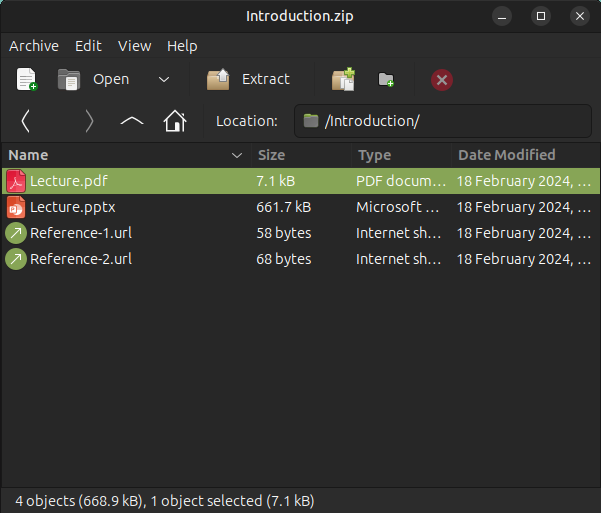Image resolution: width=601 pixels, height=513 pixels.
Task: Click the Location path input field
Action: [x=445, y=121]
